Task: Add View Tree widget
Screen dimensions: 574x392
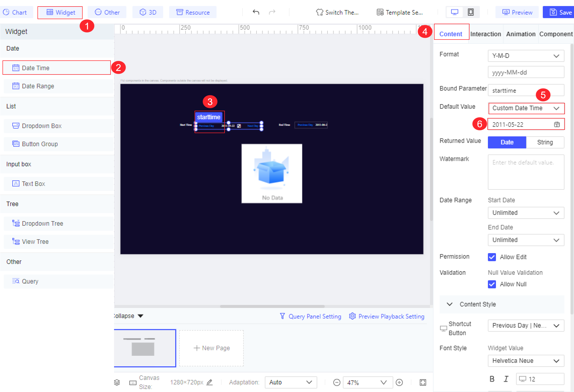Action: pos(58,242)
